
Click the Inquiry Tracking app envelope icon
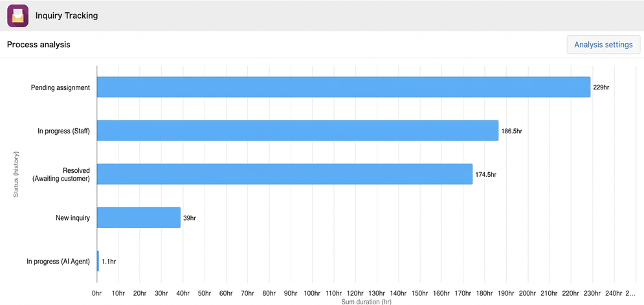click(x=17, y=16)
